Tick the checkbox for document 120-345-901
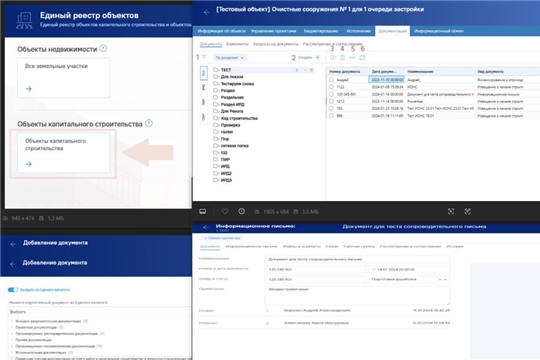Screen dimensions: 540x360 [x=331, y=94]
